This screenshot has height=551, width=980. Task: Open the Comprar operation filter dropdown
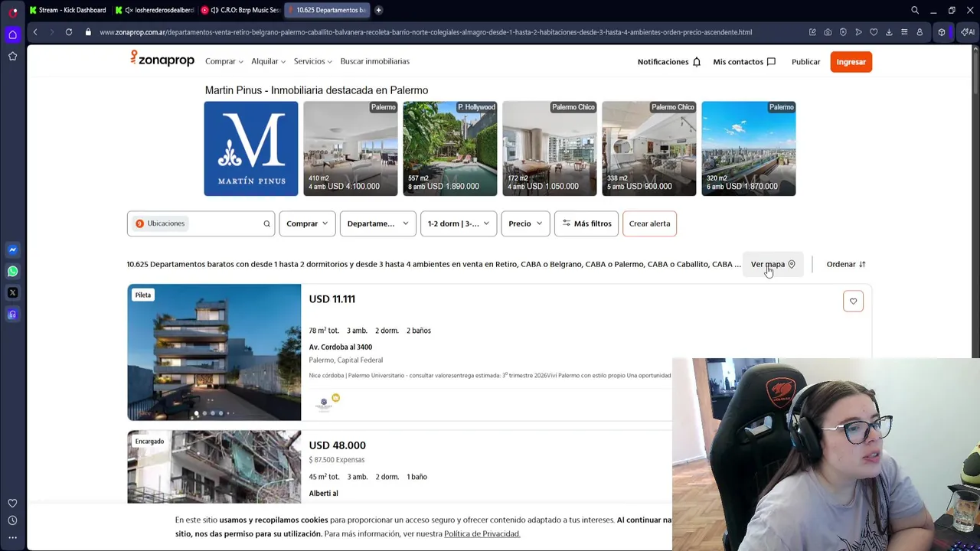pyautogui.click(x=307, y=223)
